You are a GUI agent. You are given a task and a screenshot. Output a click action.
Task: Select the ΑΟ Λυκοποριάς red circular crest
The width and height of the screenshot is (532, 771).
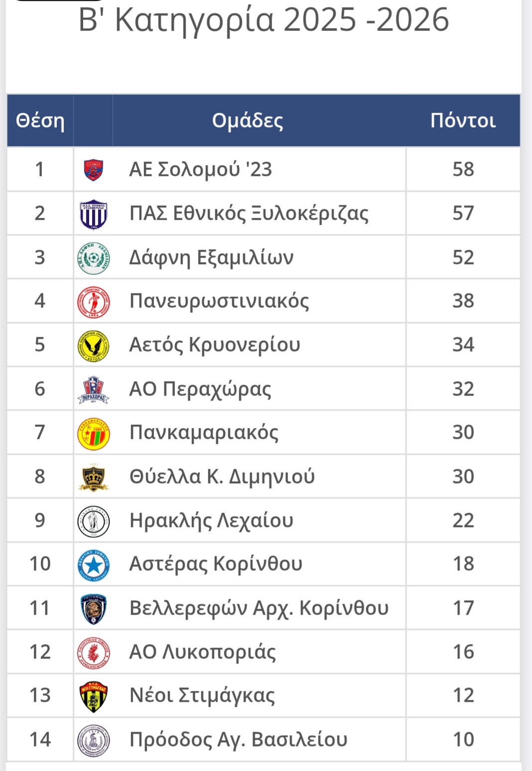[x=93, y=652]
